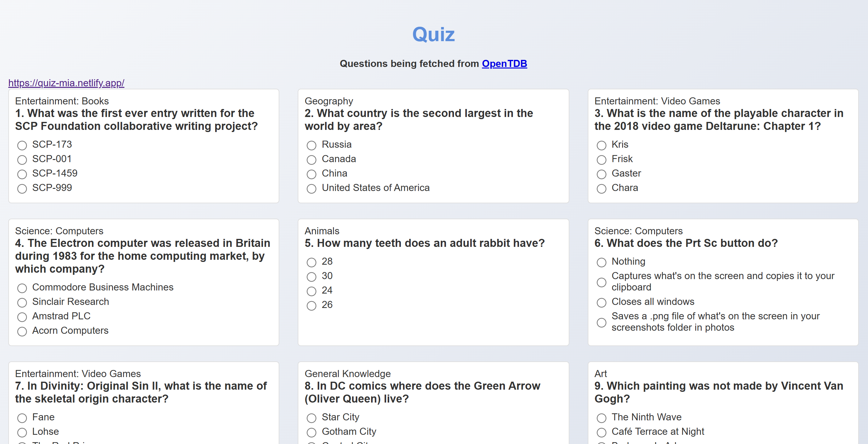This screenshot has height=444, width=868.
Task: Select Canada as the answer
Action: (x=311, y=160)
